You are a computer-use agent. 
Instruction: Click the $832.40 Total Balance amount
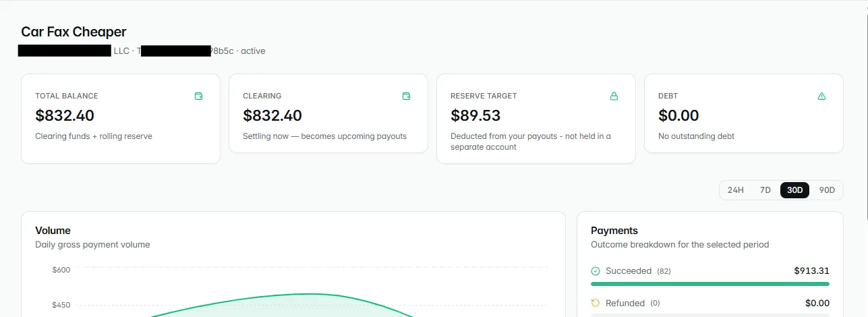point(65,115)
